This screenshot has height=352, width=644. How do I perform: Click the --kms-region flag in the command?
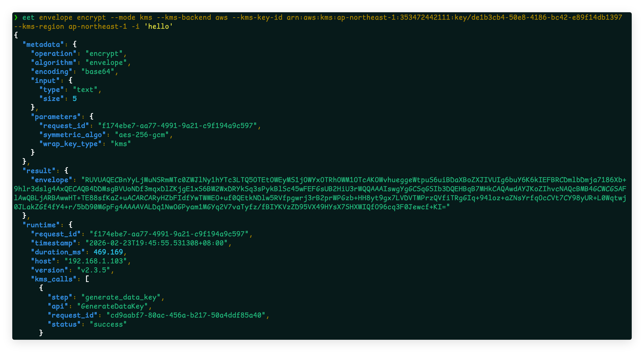(39, 26)
